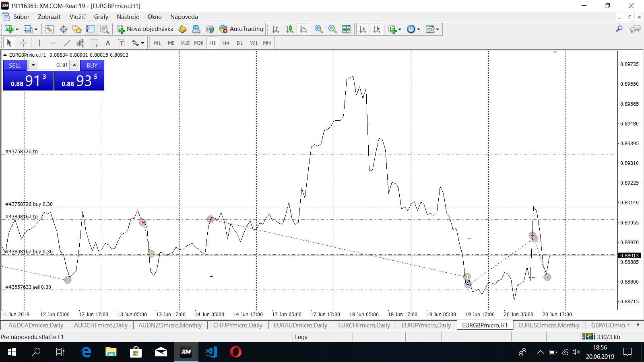This screenshot has height=362, width=644.
Task: Open the Vložiť menu
Action: 77,17
